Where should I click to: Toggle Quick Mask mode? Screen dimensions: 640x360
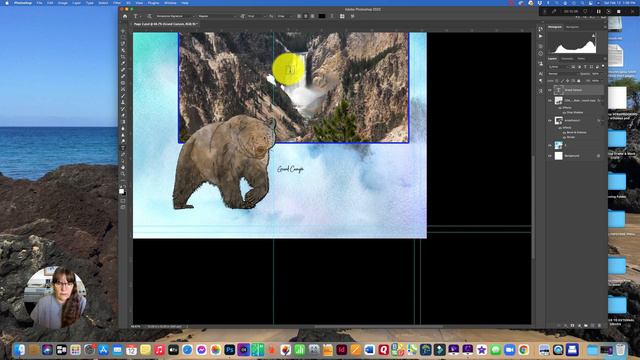click(x=123, y=201)
